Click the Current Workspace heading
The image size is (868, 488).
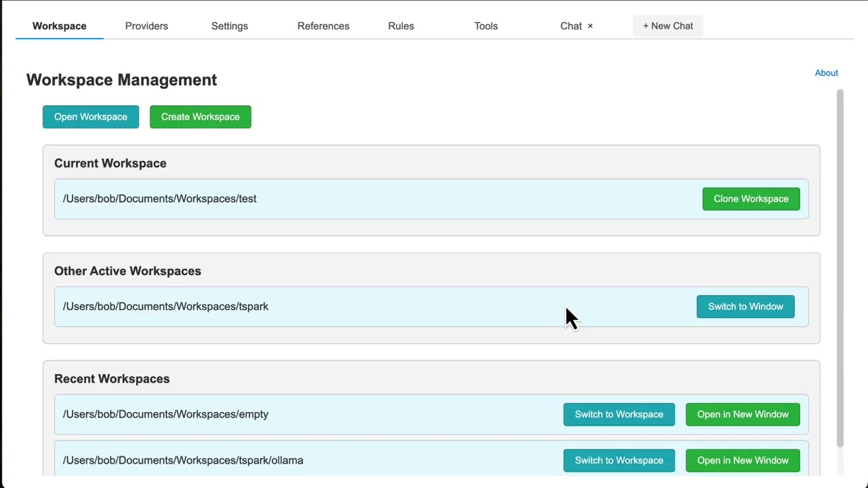pos(110,163)
